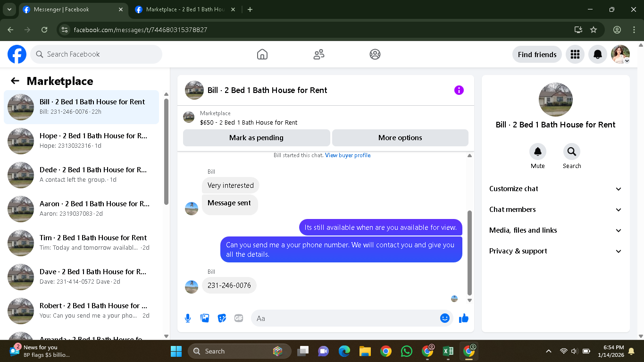This screenshot has height=362, width=644.
Task: Click the browser address bar URL
Action: tap(141, 30)
